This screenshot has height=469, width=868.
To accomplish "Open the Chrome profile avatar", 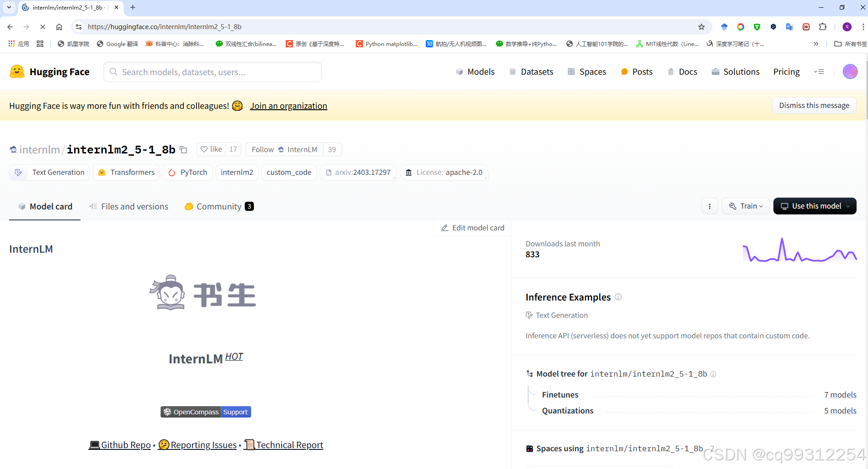I will [847, 27].
